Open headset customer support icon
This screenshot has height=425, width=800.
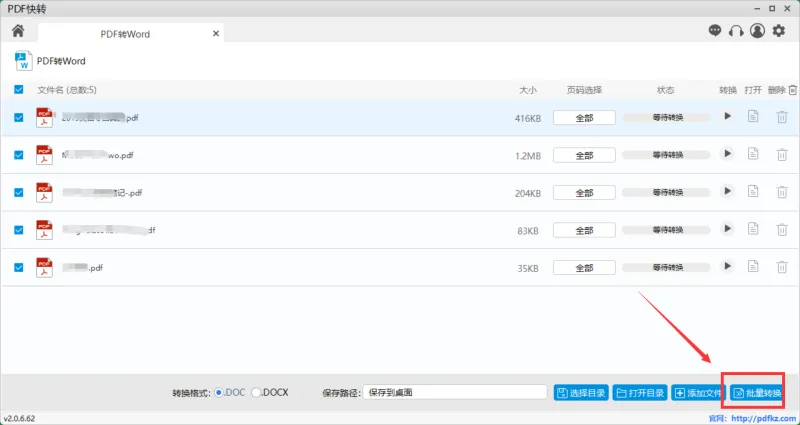pyautogui.click(x=736, y=31)
